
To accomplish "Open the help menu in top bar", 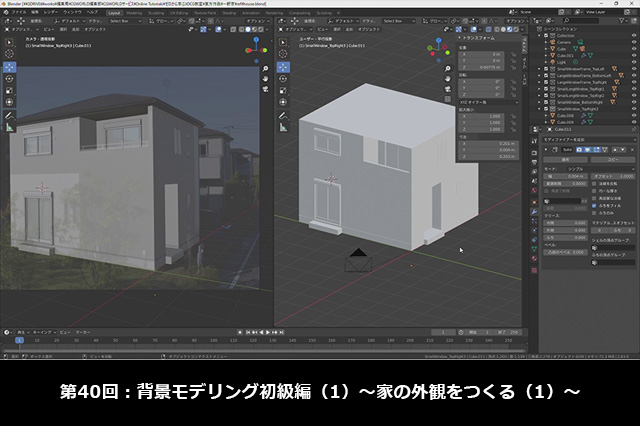I will (x=92, y=12).
